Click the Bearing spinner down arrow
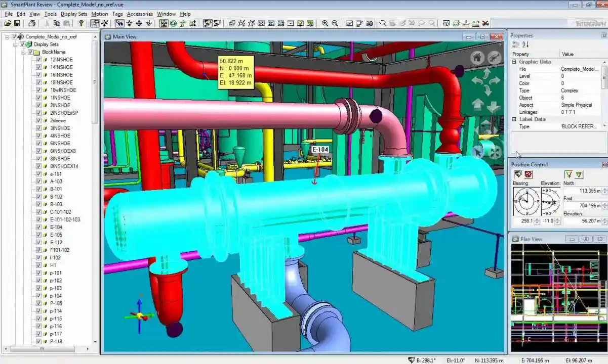Screen dimensions: 608x364 (537, 222)
